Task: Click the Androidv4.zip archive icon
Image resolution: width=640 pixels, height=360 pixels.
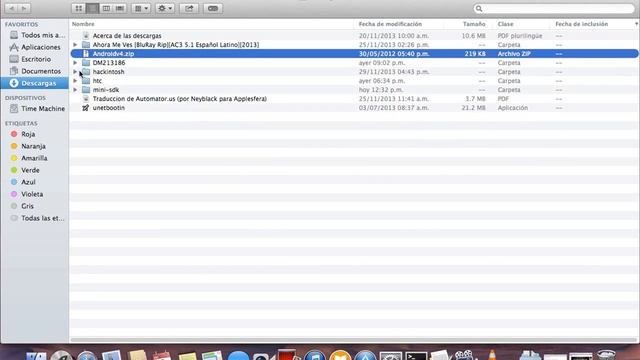Action: tap(86, 53)
